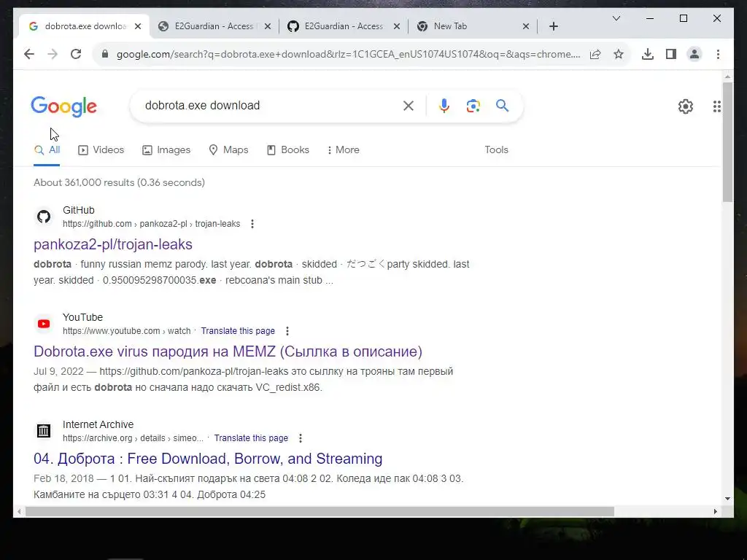
Task: Bookmark this page with star icon
Action: [x=619, y=54]
